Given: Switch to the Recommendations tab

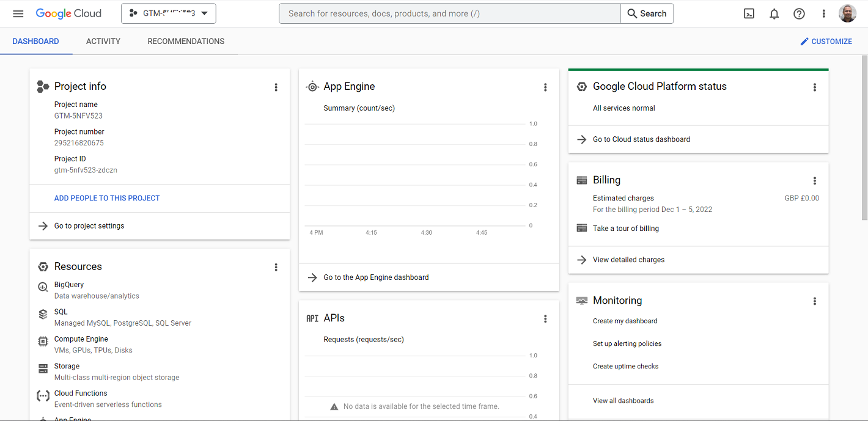Looking at the screenshot, I should [186, 42].
